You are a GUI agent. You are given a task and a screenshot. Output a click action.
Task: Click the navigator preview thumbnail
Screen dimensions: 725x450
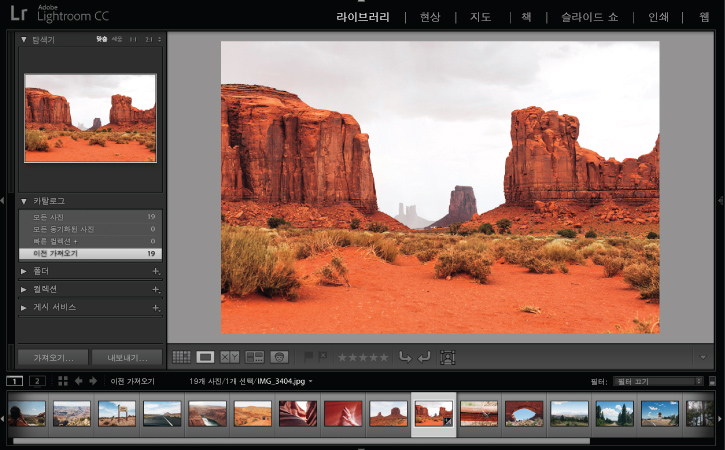pyautogui.click(x=90, y=118)
